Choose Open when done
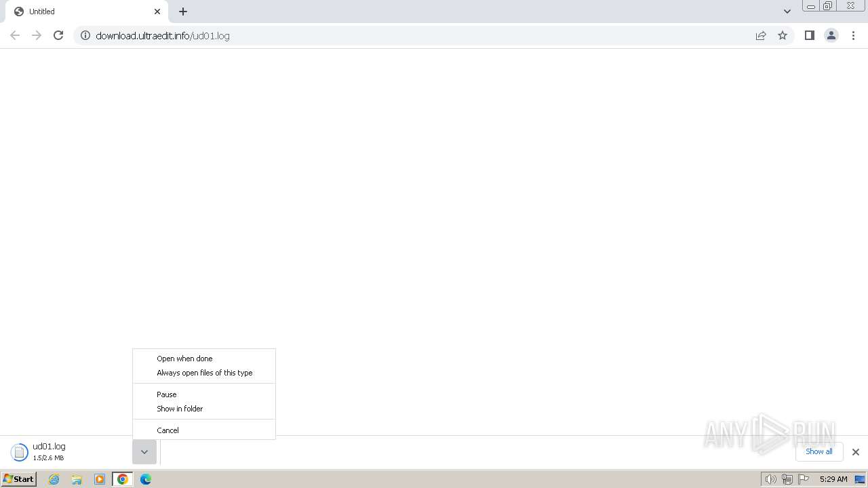The height and width of the screenshot is (488, 868). click(x=204, y=359)
